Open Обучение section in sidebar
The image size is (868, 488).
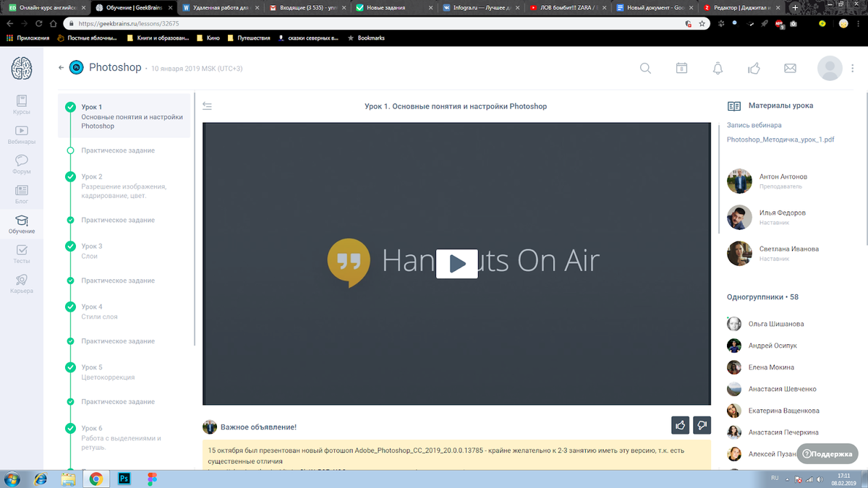click(22, 225)
